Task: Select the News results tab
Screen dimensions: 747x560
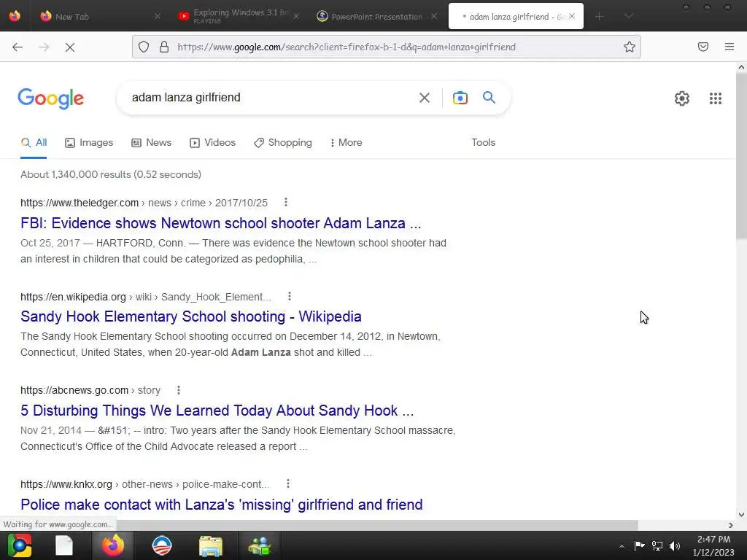Action: click(152, 142)
